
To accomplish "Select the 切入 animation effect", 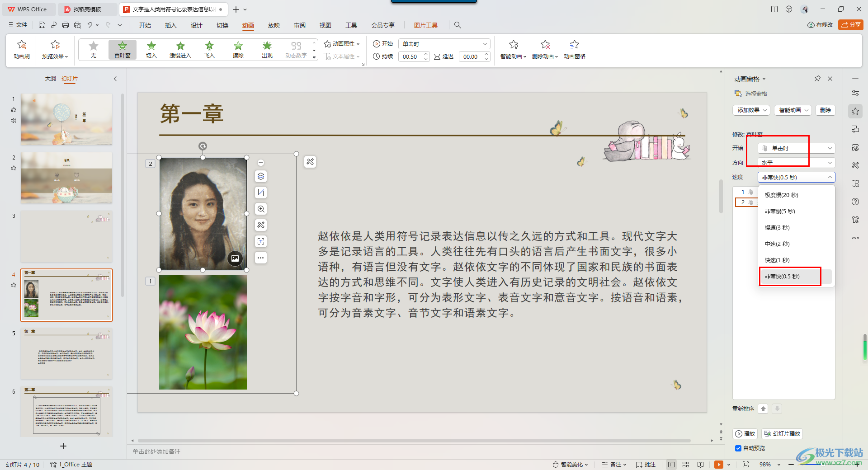I will coord(151,49).
